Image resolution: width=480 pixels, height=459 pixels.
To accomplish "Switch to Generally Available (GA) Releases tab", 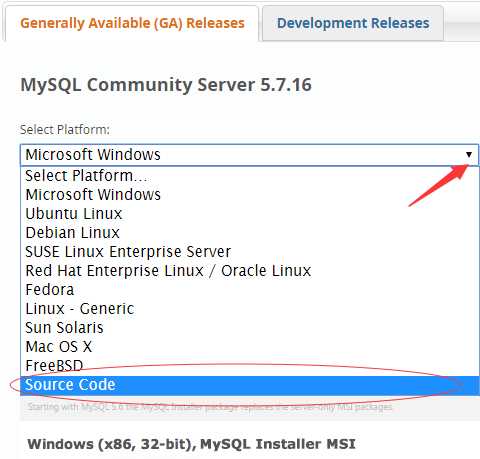I will (x=132, y=23).
